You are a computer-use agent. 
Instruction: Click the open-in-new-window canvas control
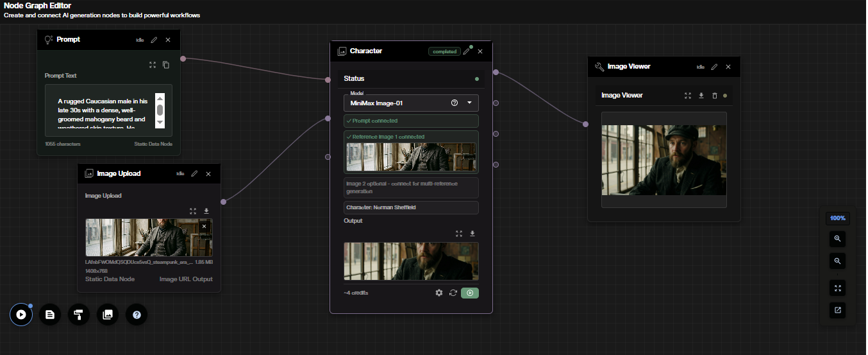click(x=838, y=311)
